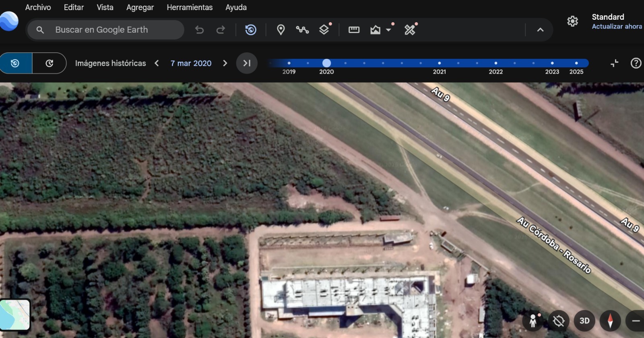Toggle the rotation lock button
Image resolution: width=644 pixels, height=338 pixels.
[559, 321]
